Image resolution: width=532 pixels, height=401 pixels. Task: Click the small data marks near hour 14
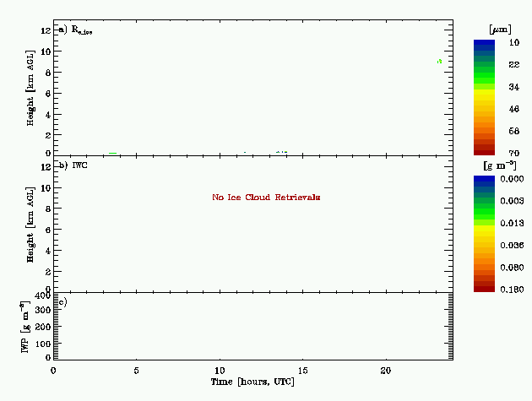pyautogui.click(x=282, y=152)
